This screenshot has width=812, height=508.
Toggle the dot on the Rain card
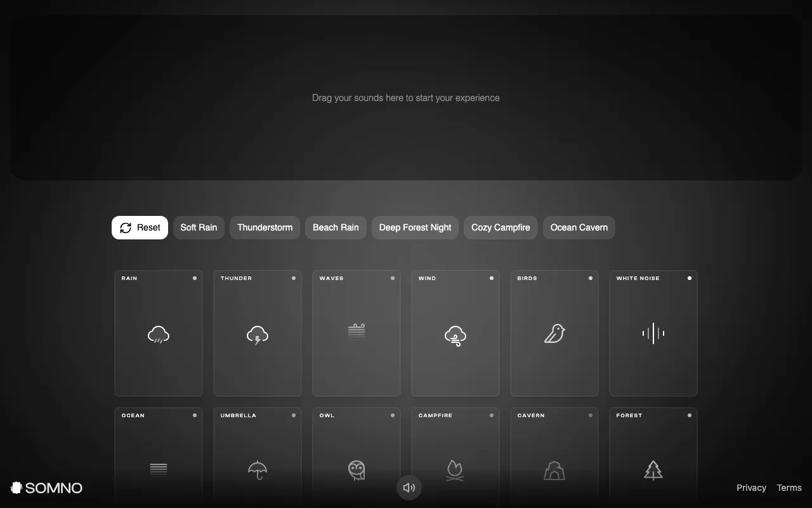click(195, 278)
